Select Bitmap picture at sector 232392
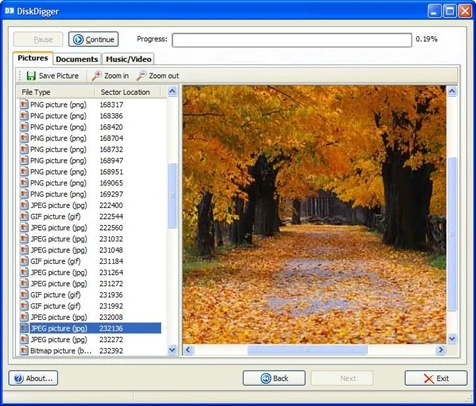 (x=90, y=351)
